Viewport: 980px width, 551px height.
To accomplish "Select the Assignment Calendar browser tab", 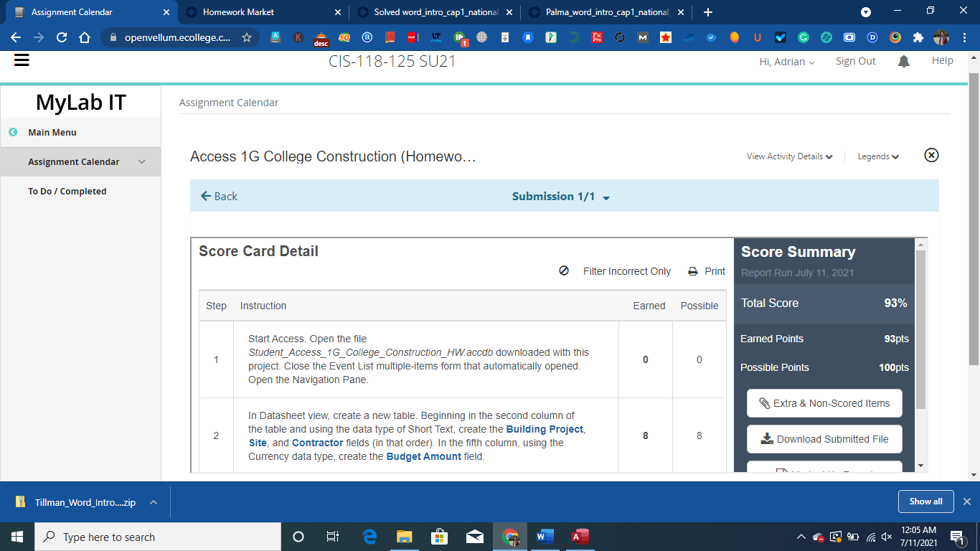I will pyautogui.click(x=91, y=12).
